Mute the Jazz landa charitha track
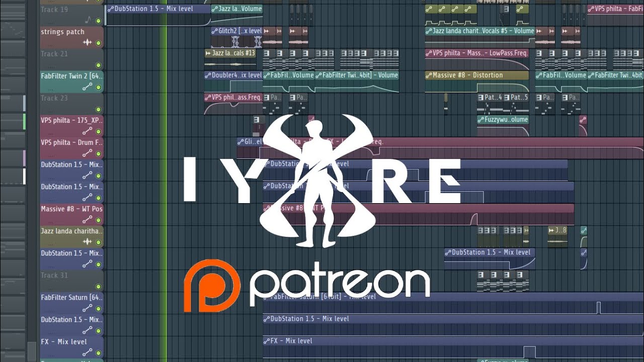This screenshot has height=362, width=644. point(98,242)
